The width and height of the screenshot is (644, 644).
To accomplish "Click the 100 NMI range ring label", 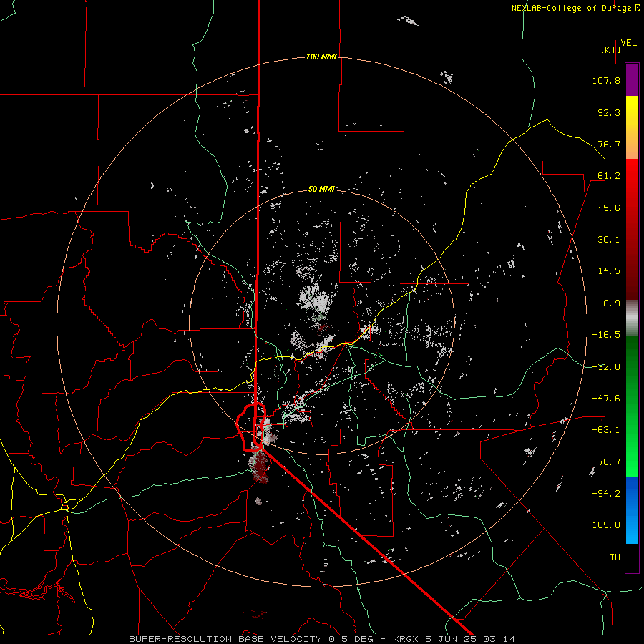I will 321,57.
